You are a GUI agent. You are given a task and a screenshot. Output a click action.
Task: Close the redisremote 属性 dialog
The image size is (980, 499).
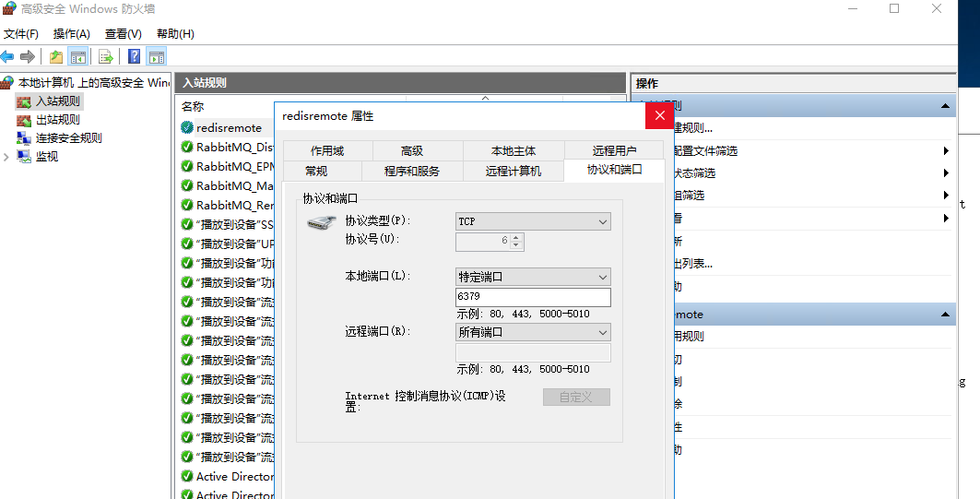coord(659,115)
